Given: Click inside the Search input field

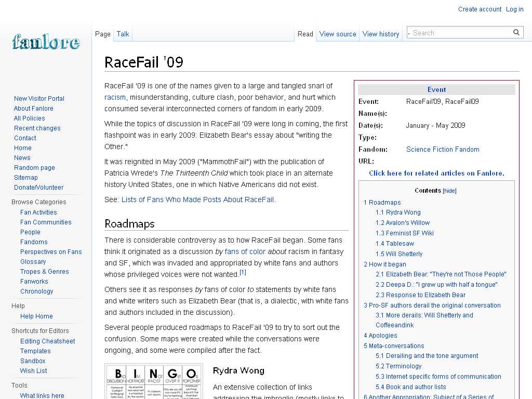Looking at the screenshot, I should [x=461, y=33].
